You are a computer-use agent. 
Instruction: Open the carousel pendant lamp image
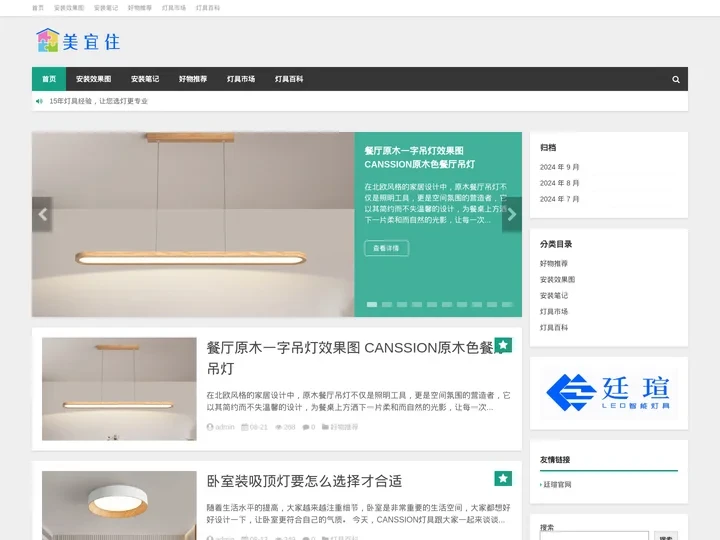point(193,225)
